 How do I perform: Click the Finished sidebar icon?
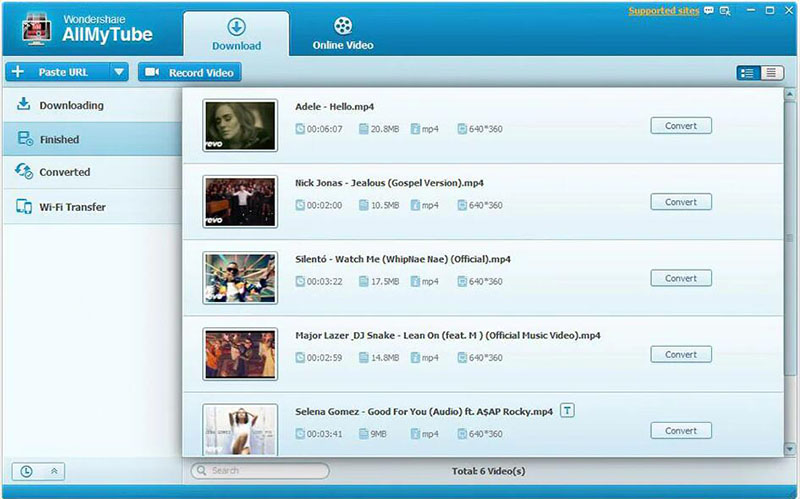click(25, 138)
